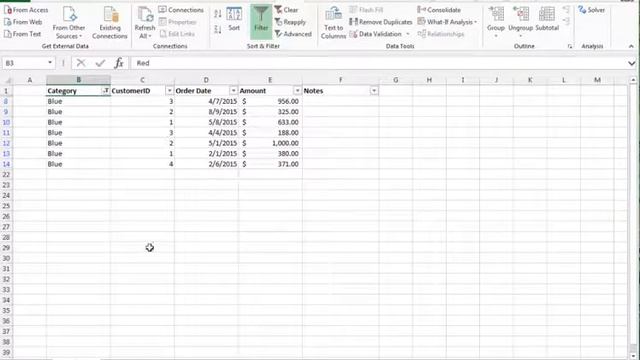The width and height of the screenshot is (640, 360).
Task: Click the Refresh All button
Action: point(145,23)
